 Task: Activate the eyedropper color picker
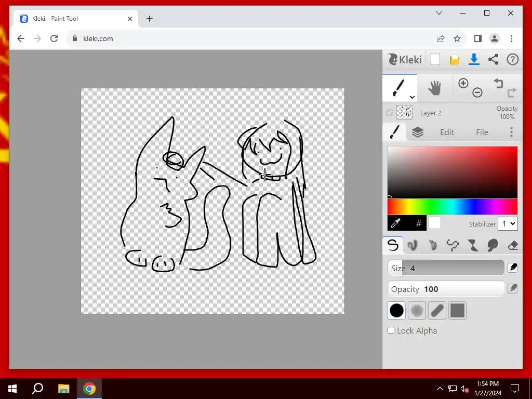395,223
